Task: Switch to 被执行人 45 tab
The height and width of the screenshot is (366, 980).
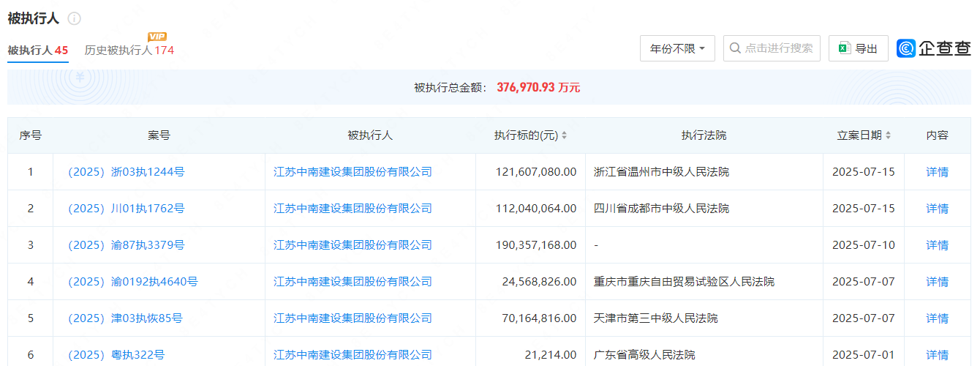Action: tap(38, 51)
